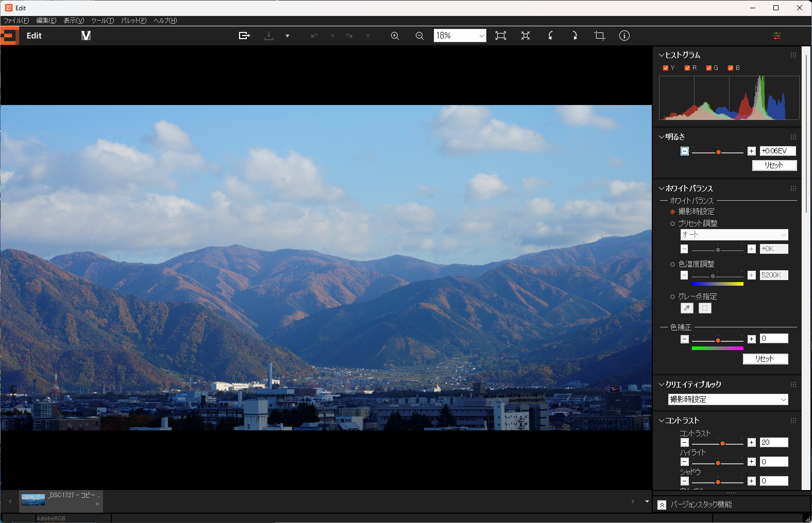Click 色補正 リセット button
Image resolution: width=812 pixels, height=523 pixels.
766,359
